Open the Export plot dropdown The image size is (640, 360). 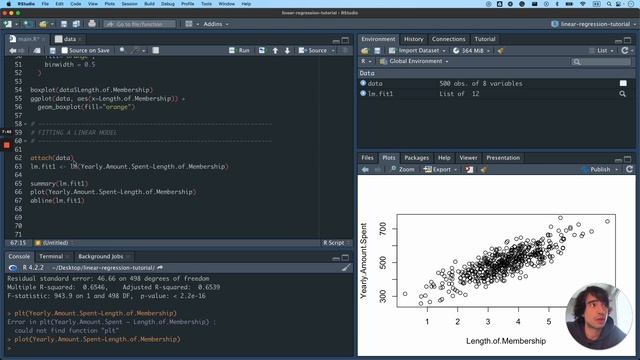click(440, 169)
